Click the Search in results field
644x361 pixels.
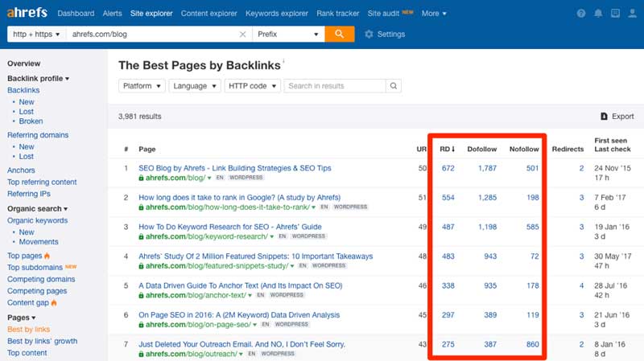pos(334,86)
